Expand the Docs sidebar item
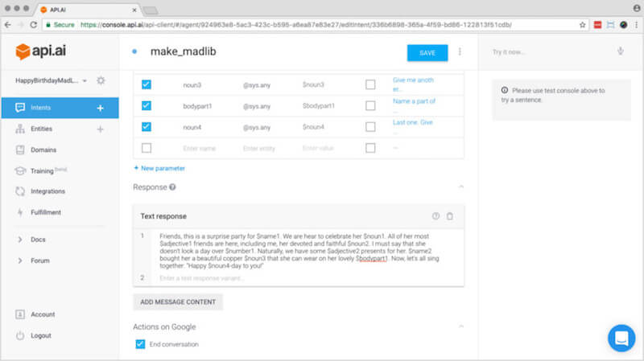This screenshot has height=361, width=644. coord(19,240)
